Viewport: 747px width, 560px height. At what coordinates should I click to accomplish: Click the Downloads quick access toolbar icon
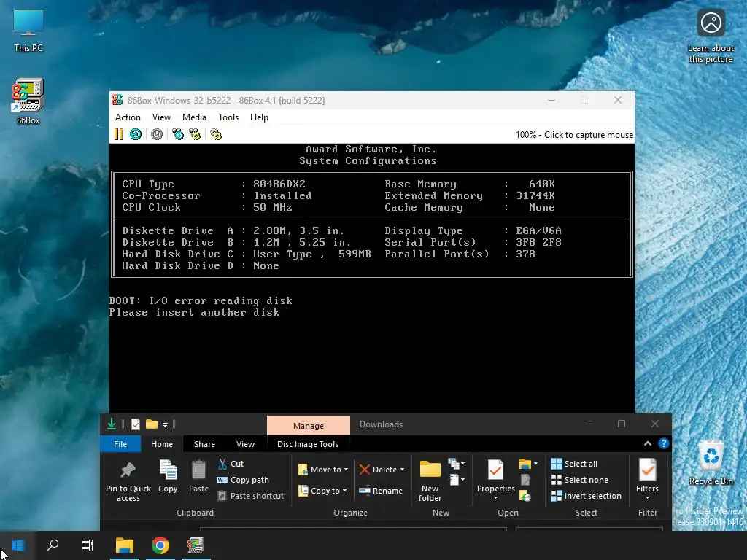point(112,424)
